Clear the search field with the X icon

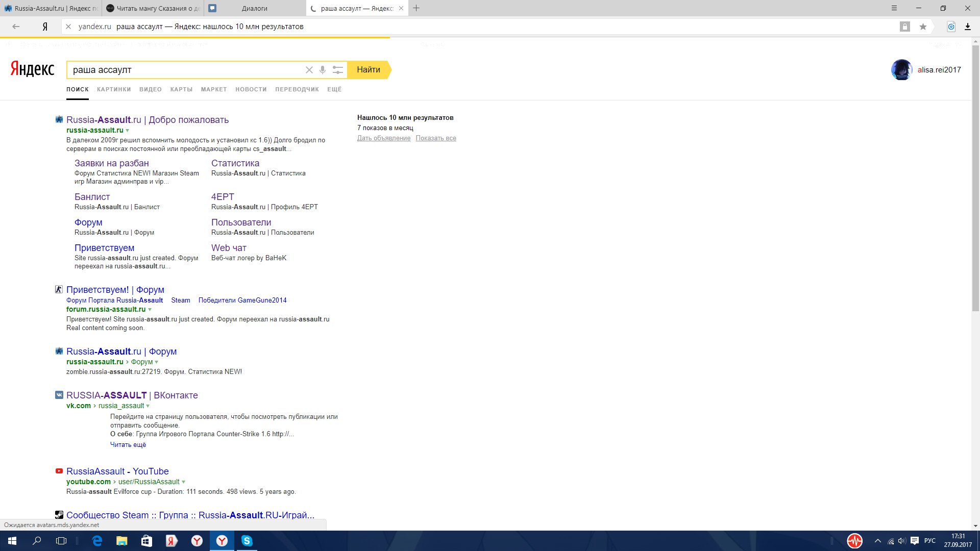(x=309, y=70)
